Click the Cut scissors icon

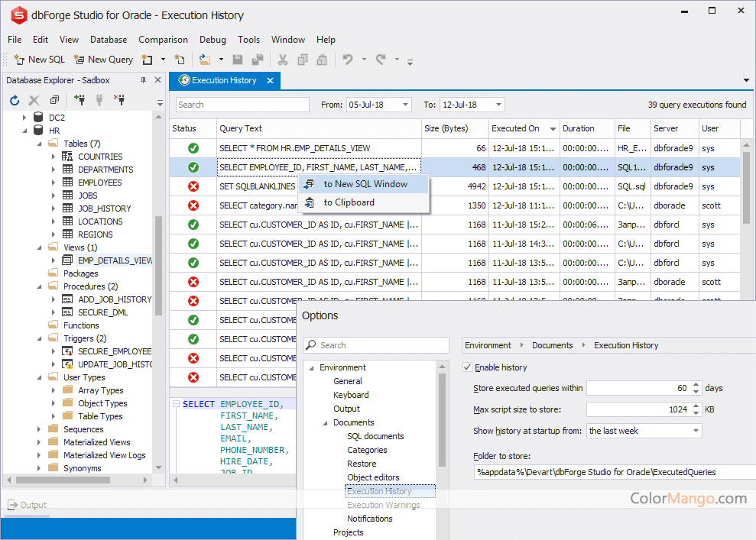tap(282, 60)
